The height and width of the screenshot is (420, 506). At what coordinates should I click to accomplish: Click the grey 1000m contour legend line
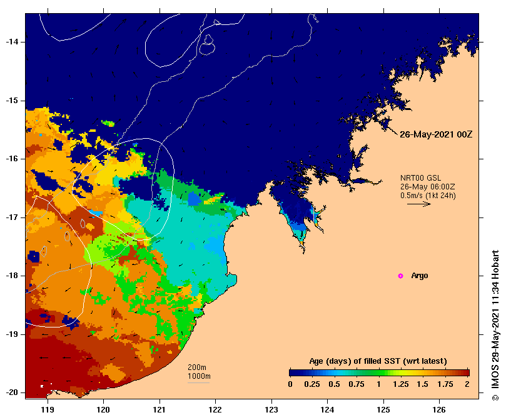[199, 383]
